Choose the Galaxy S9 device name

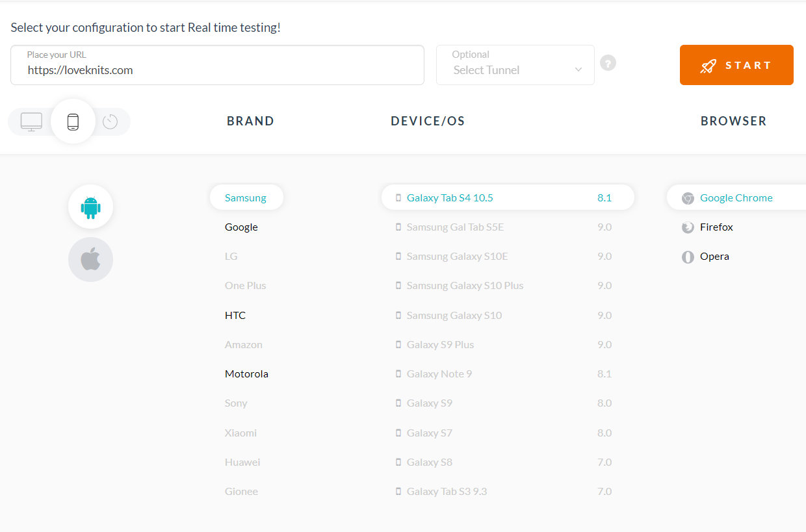coord(430,403)
